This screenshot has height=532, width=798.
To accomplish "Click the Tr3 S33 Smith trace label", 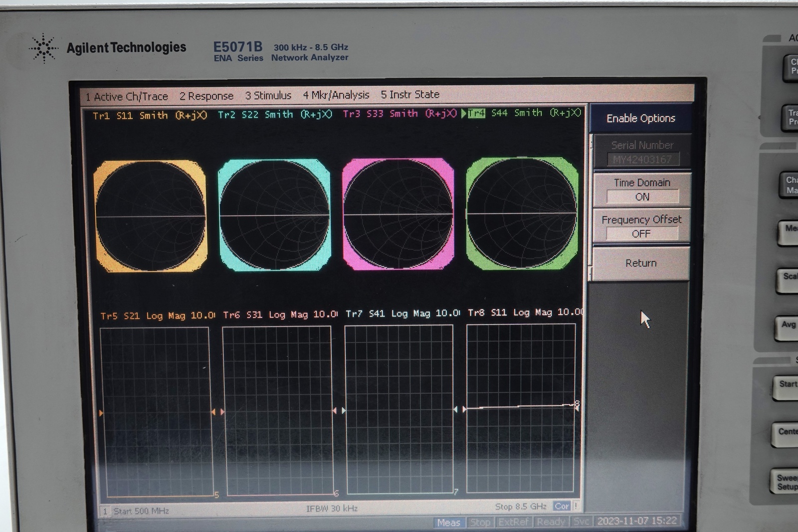I will pos(399,114).
